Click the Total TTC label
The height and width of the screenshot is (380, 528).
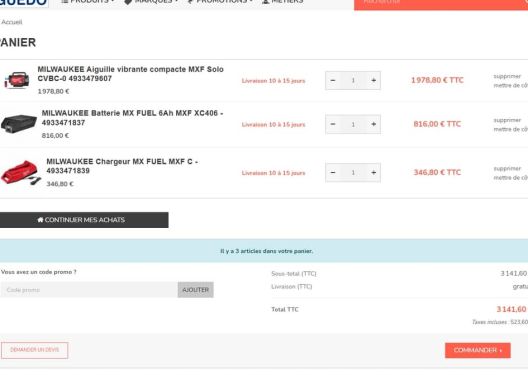point(285,309)
